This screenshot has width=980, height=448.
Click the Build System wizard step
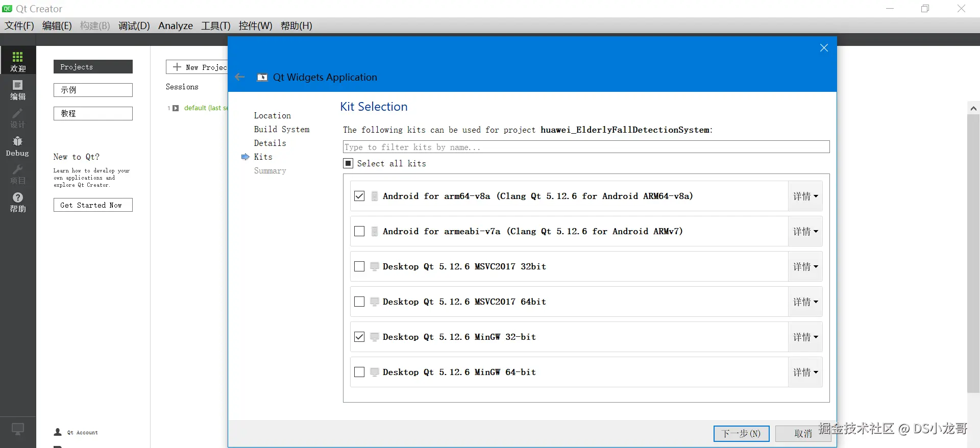pyautogui.click(x=282, y=129)
